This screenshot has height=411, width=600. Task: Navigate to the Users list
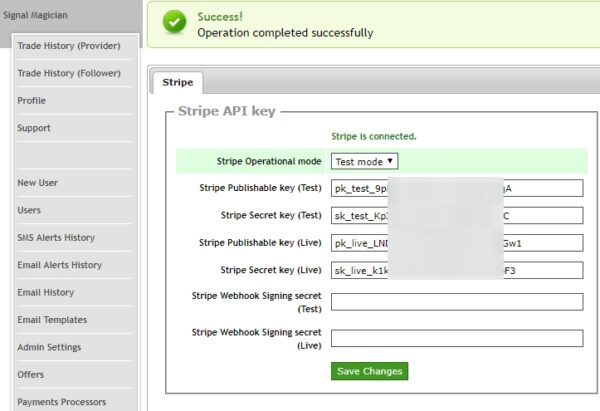(x=29, y=210)
